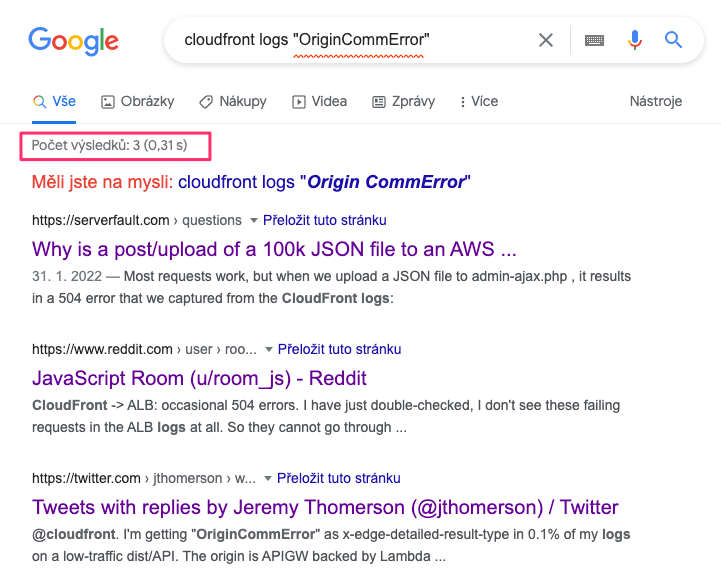This screenshot has width=721, height=583.
Task: Translate the reddit page link
Action: (339, 349)
